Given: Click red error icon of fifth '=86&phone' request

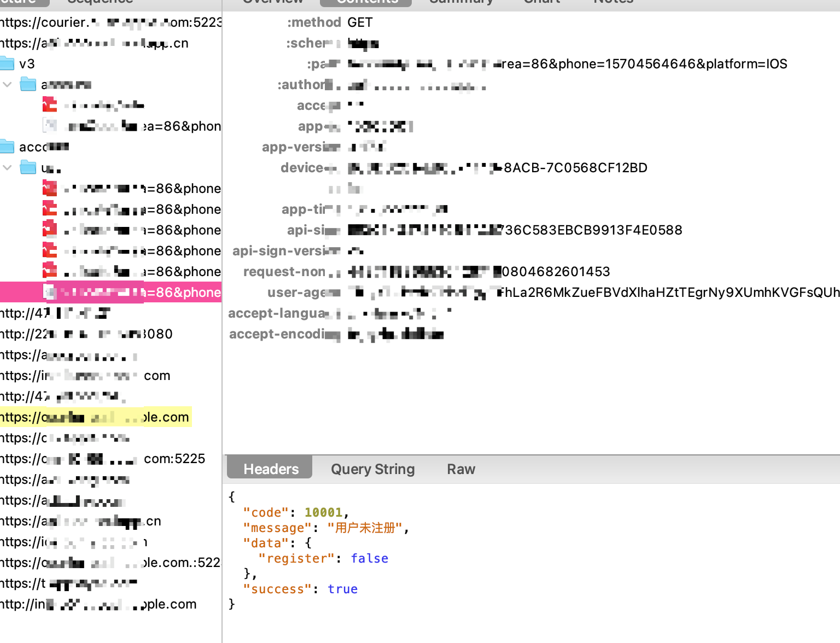Looking at the screenshot, I should coord(50,271).
